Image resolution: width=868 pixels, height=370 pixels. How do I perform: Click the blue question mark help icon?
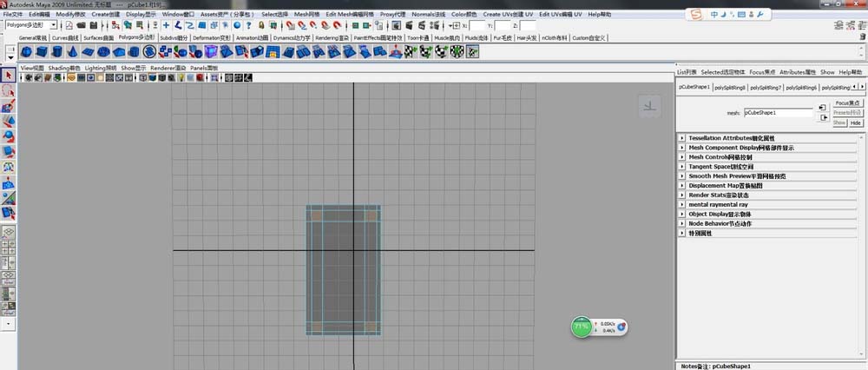pyautogui.click(x=248, y=25)
